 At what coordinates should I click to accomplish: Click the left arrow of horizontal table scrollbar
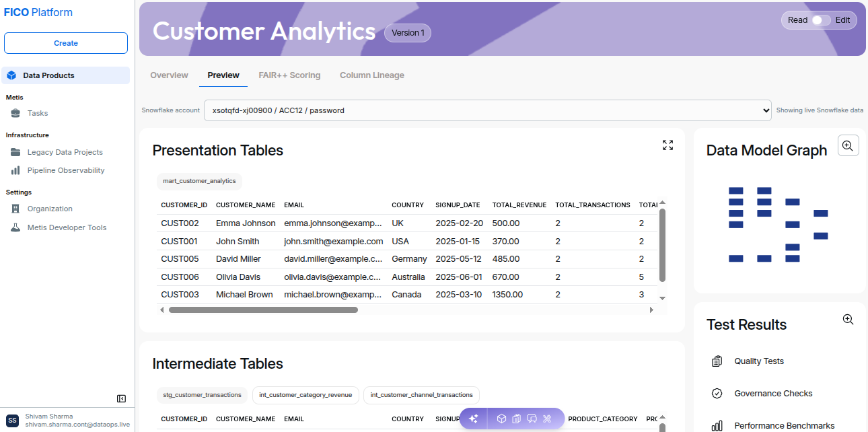tap(161, 310)
